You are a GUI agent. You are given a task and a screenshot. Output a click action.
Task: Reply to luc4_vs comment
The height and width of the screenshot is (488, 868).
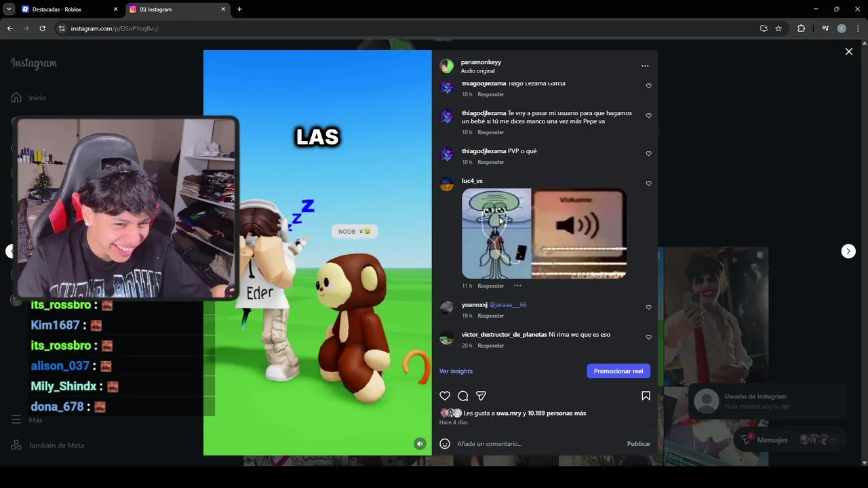point(490,286)
